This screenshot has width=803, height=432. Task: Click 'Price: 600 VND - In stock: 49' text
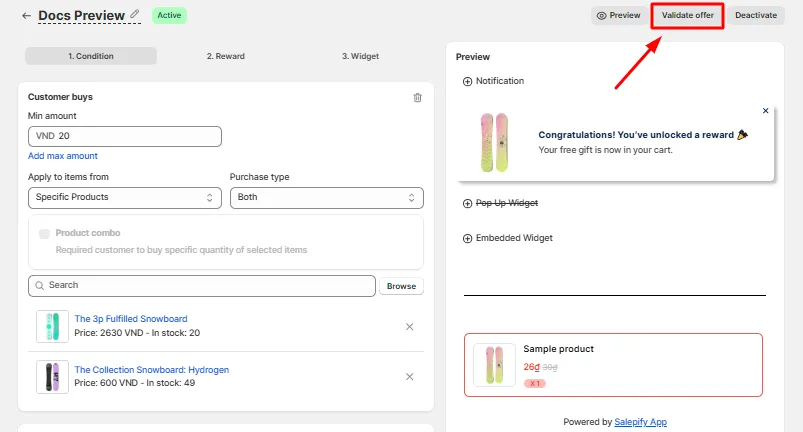135,383
